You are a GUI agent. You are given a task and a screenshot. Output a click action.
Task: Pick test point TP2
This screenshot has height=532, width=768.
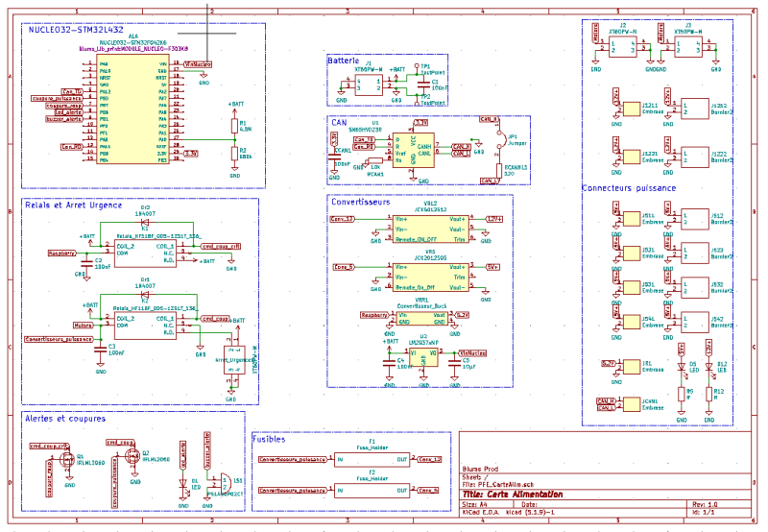(x=417, y=103)
